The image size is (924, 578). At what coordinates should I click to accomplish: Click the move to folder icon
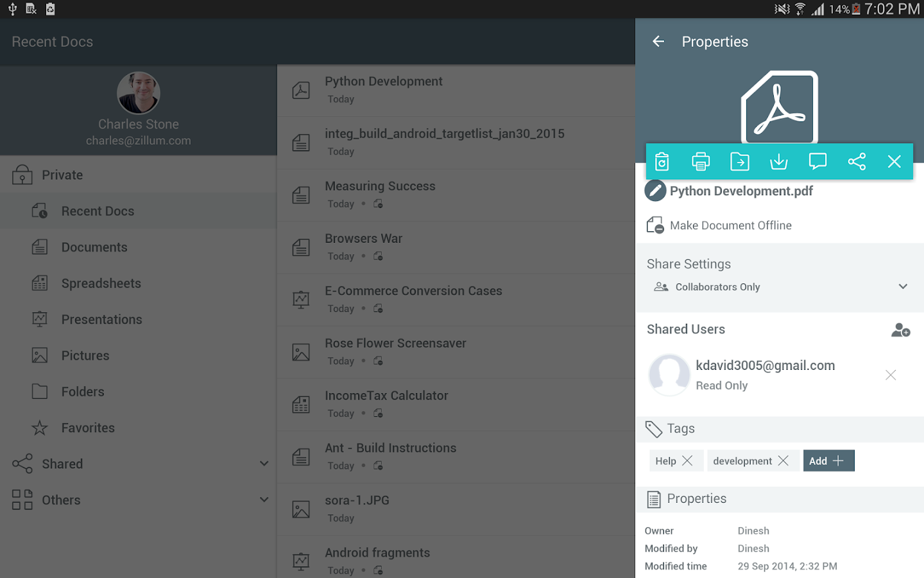740,161
